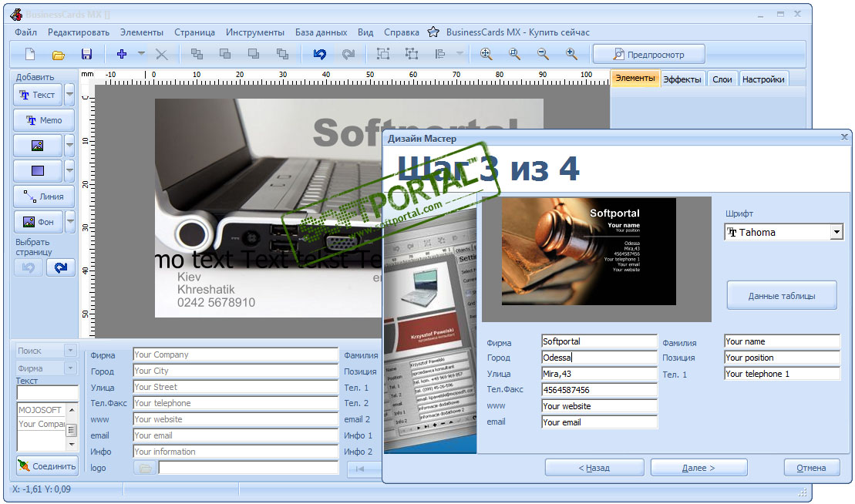855x504 pixels.
Task: Click the star icon next to Справка
Action: pos(433,32)
